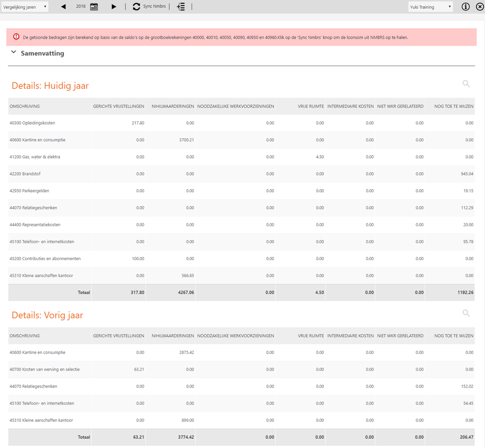
Task: Select 45310 Kleine aanschaffen kantoor in Huidig jaar
Action: click(241, 276)
